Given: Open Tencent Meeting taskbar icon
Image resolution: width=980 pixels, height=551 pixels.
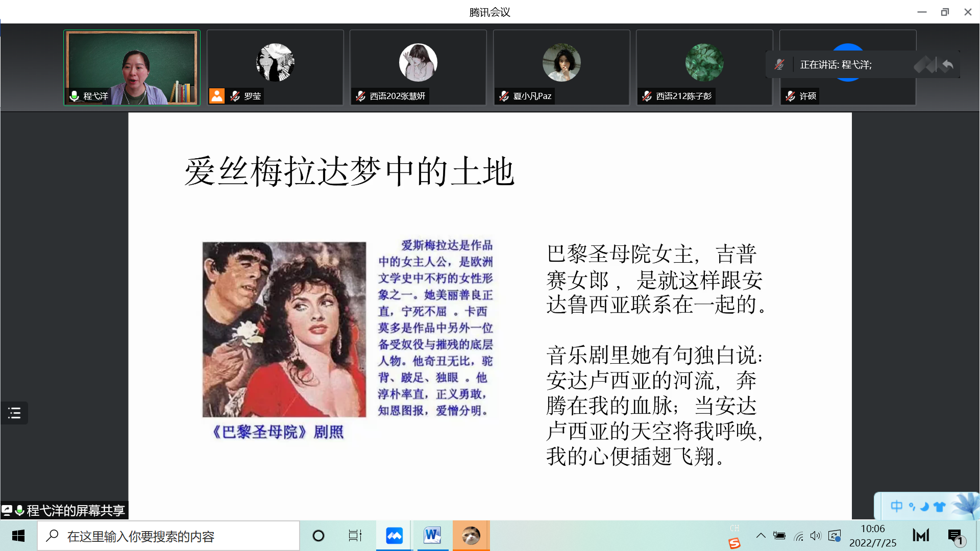Looking at the screenshot, I should tap(394, 536).
